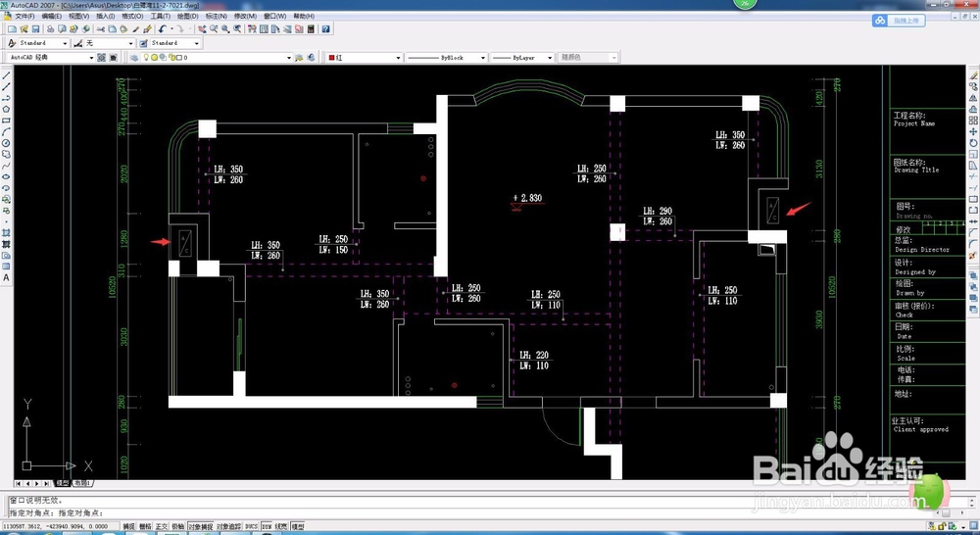Click the 拍摄上传 upload button

899,21
